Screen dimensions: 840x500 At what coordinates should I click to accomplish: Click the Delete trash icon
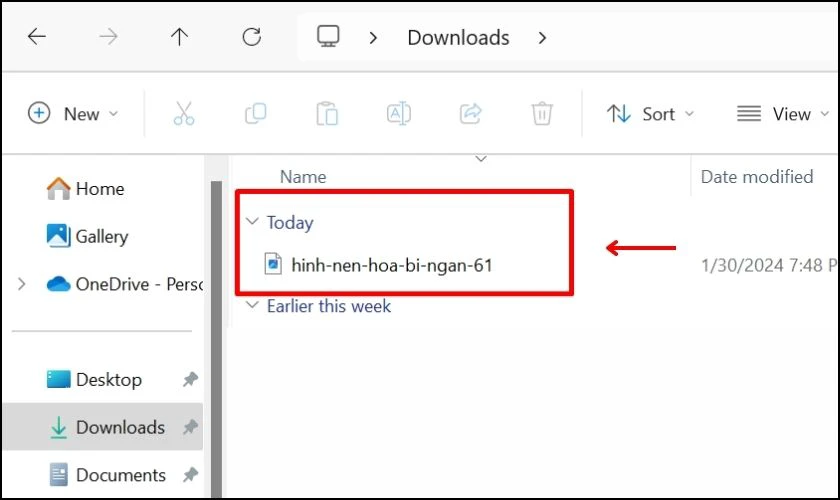[x=542, y=114]
